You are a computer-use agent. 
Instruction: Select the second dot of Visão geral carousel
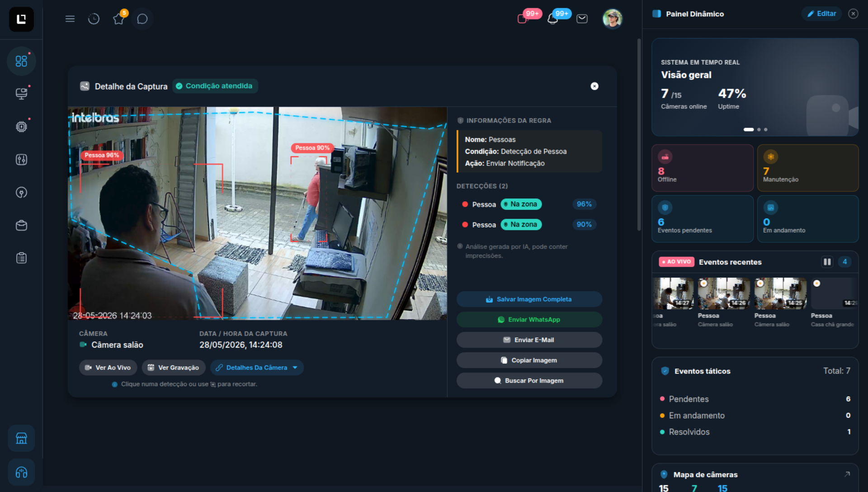(x=759, y=130)
